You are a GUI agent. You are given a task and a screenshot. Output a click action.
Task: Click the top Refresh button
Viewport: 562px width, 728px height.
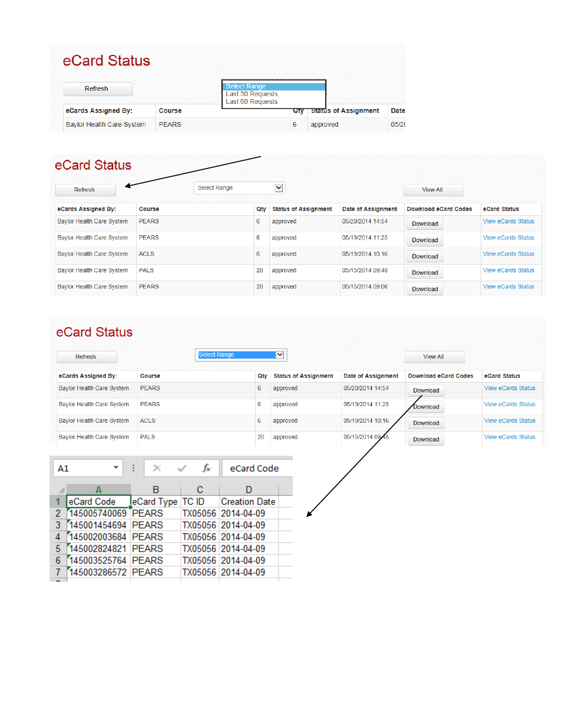pyautogui.click(x=98, y=88)
